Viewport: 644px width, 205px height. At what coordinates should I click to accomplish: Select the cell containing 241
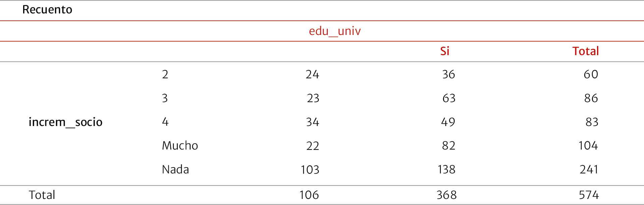(x=589, y=169)
